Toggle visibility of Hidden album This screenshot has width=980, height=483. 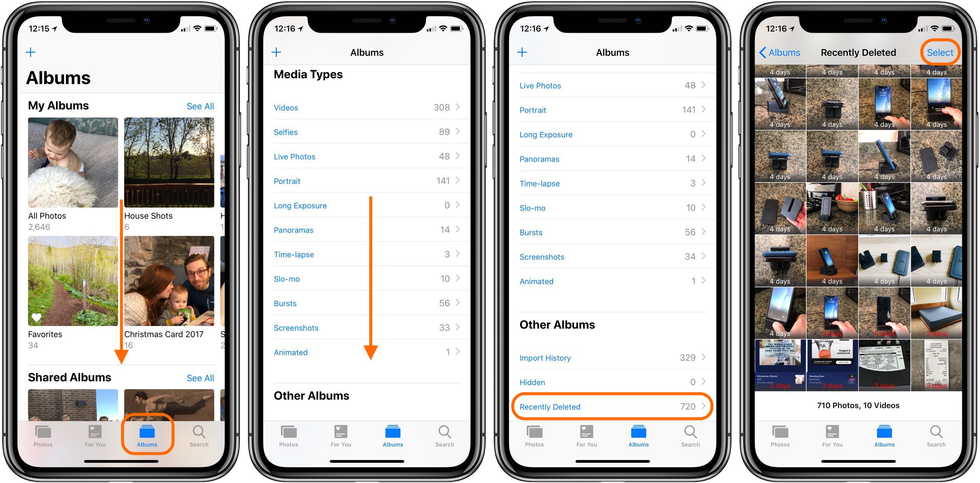click(612, 383)
